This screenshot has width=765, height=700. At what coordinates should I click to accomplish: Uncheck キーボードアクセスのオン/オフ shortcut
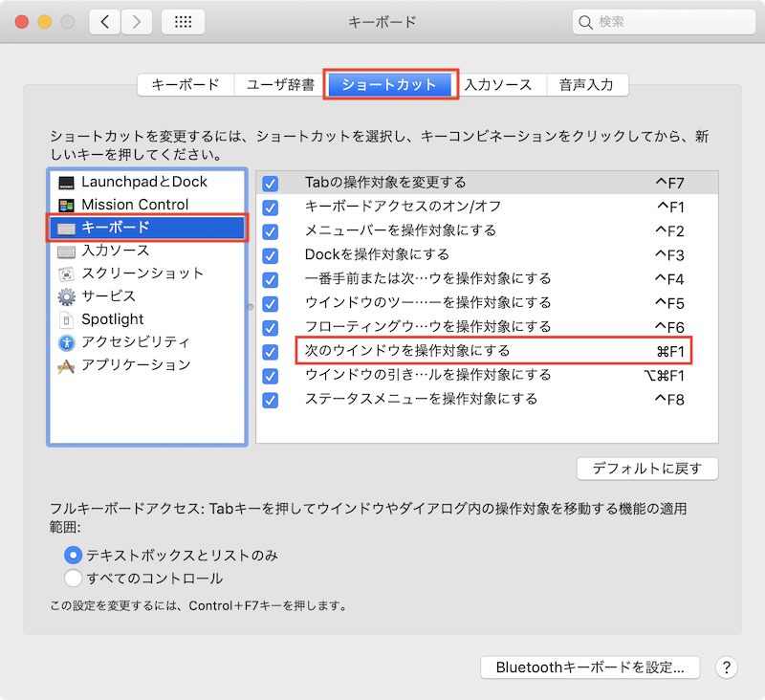coord(270,208)
